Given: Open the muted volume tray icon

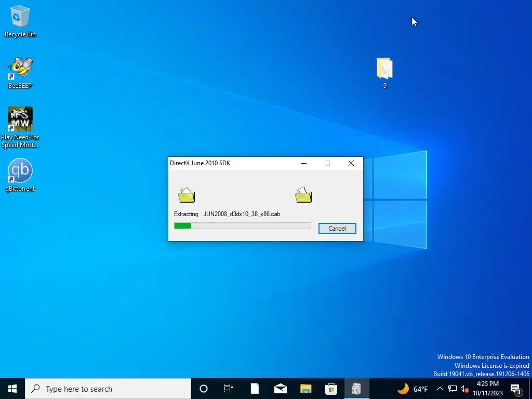Looking at the screenshot, I should point(464,389).
